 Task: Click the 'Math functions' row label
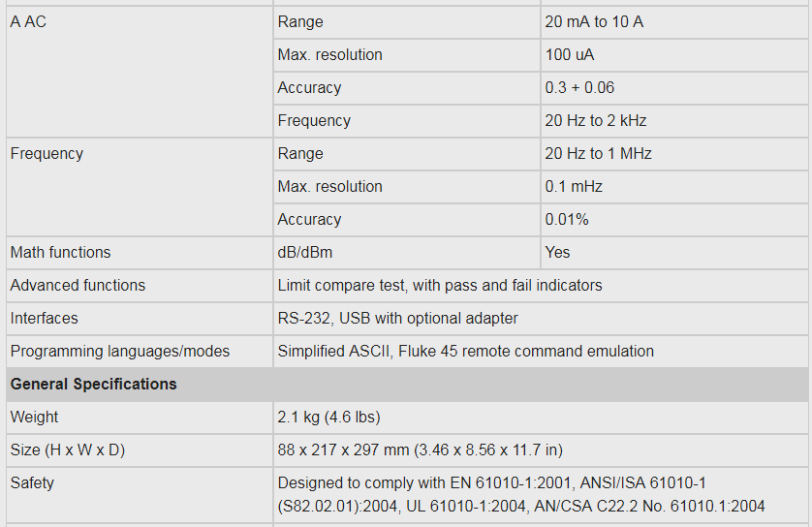point(60,252)
